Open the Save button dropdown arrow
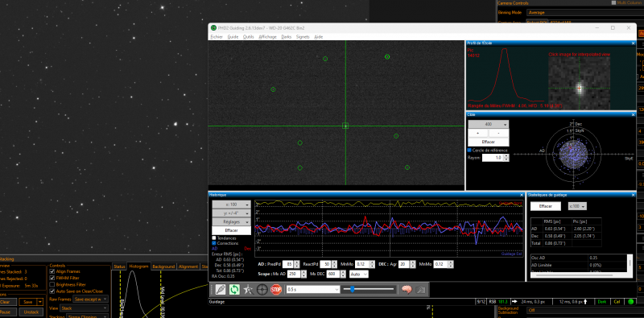The image size is (644, 318). pyautogui.click(x=39, y=302)
